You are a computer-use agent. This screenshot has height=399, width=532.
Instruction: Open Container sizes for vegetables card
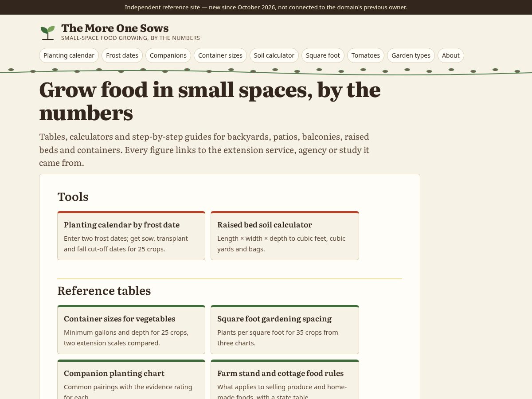click(x=131, y=329)
